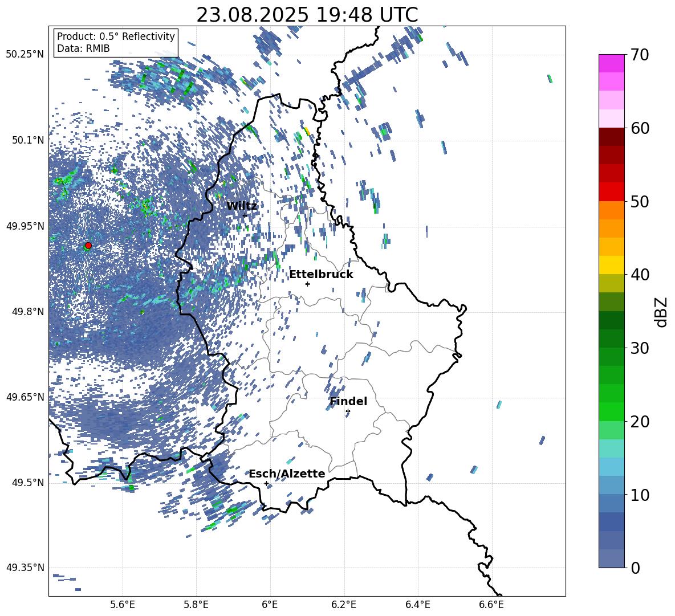This screenshot has height=616, width=675.
Task: Click the 60 value on the colorbar
Action: [x=640, y=128]
